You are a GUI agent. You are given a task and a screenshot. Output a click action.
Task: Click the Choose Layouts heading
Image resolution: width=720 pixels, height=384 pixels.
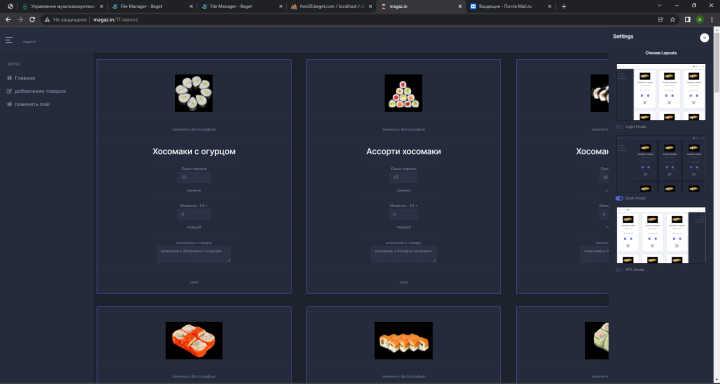pyautogui.click(x=661, y=53)
